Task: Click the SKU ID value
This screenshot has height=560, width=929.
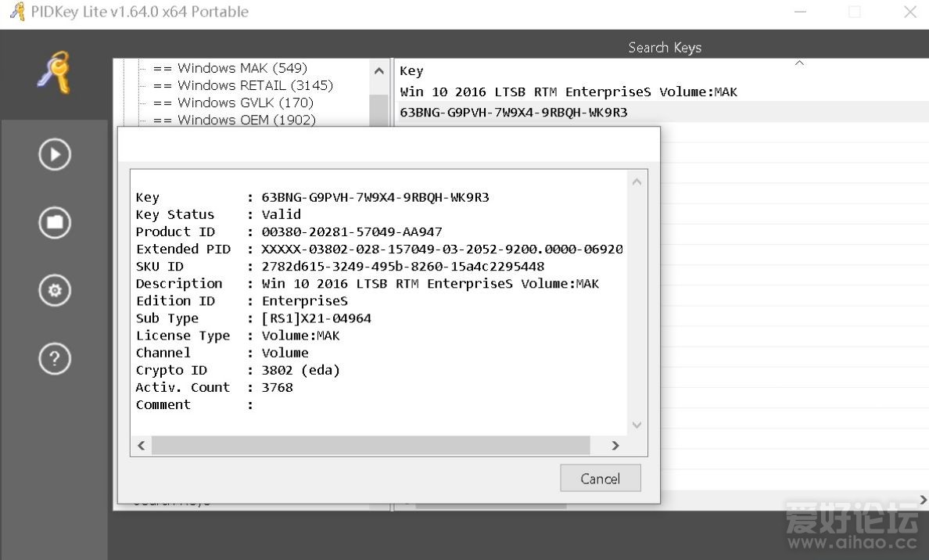Action: coord(403,266)
